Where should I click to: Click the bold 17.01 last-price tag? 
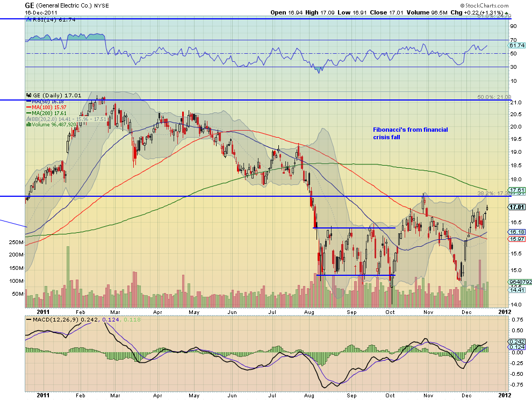pos(516,207)
